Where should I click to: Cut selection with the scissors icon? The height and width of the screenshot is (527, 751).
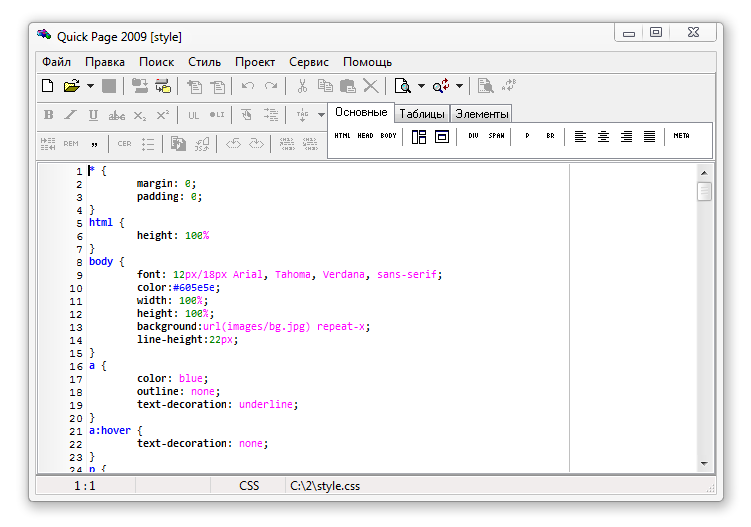click(x=302, y=86)
